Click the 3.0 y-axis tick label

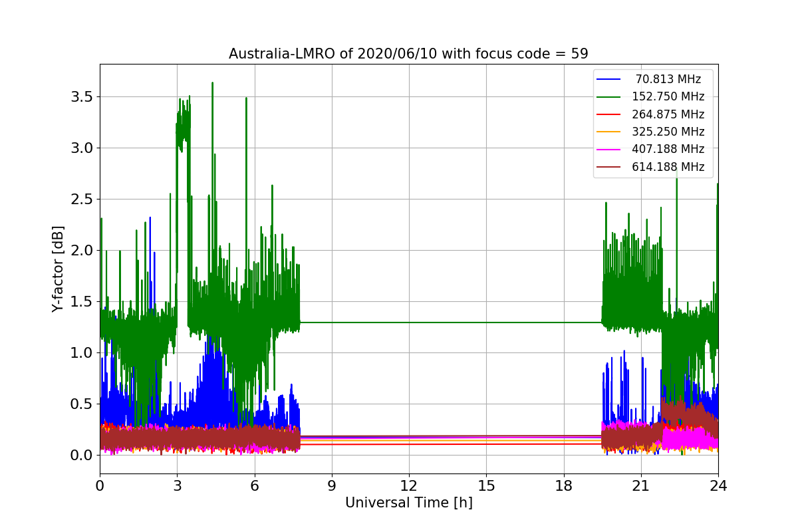click(82, 148)
